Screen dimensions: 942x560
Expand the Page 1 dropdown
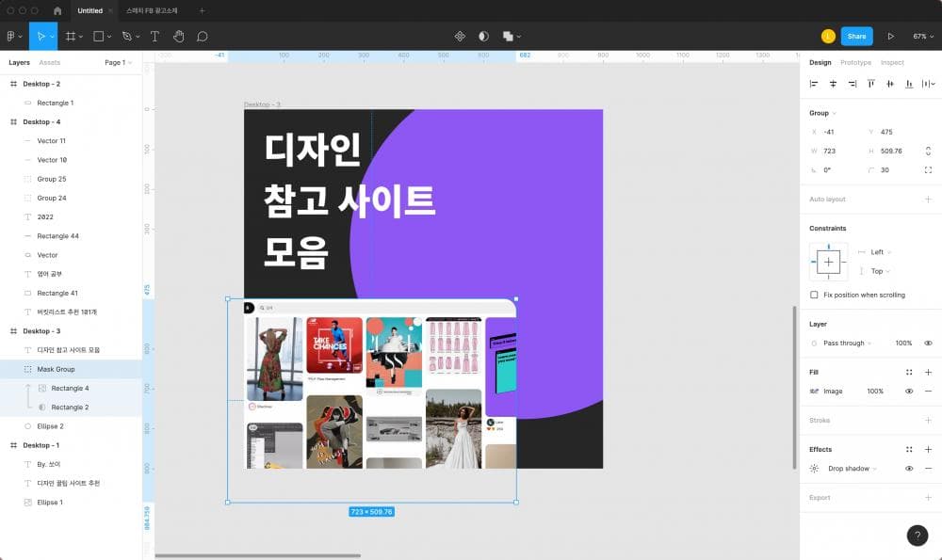coord(118,63)
